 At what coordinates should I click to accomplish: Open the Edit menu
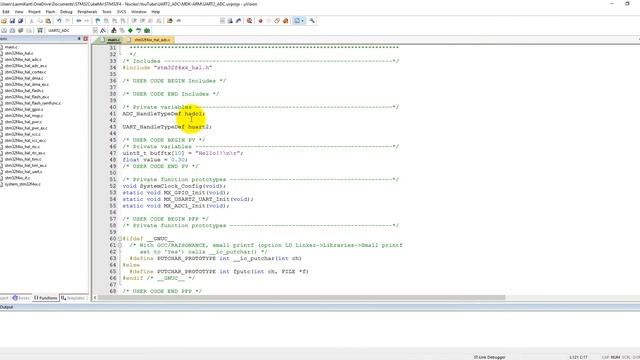[x=6, y=12]
